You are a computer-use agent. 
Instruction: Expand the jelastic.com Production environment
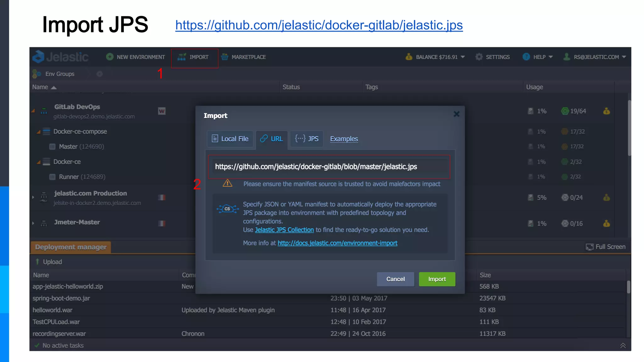(33, 197)
